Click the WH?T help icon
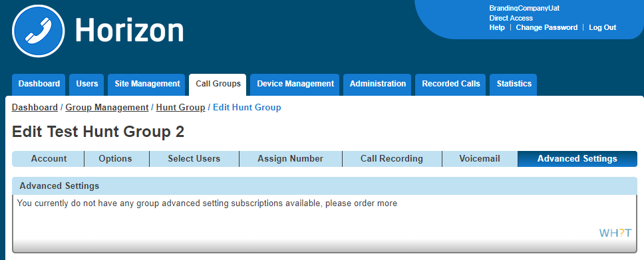Viewport: 644px width, 260px height. 615,233
